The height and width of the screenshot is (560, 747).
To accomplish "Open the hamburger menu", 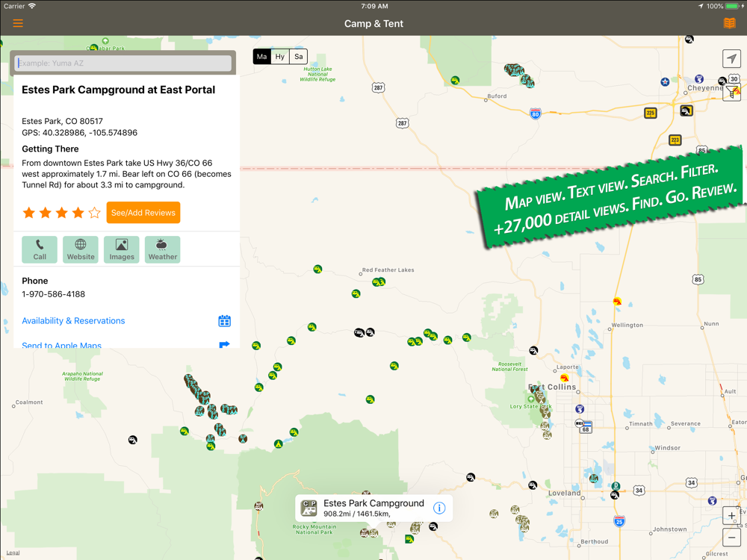I will 18,23.
